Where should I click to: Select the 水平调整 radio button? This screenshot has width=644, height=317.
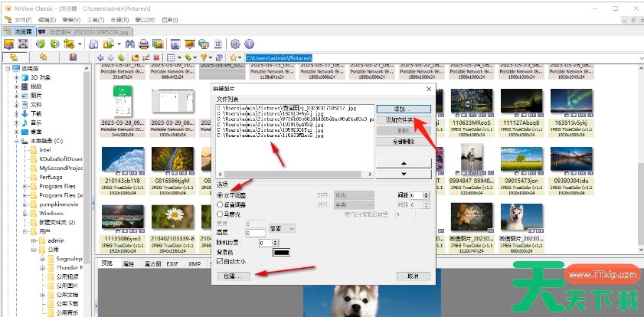click(x=221, y=195)
